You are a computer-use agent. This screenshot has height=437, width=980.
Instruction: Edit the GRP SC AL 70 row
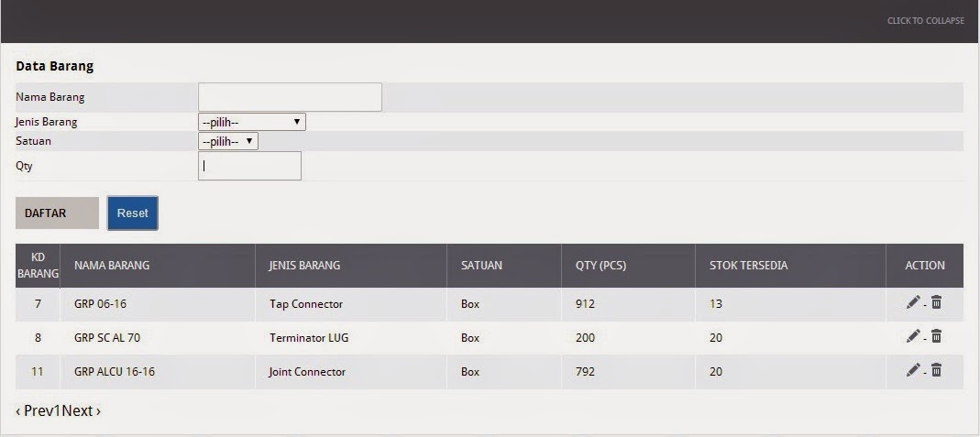(x=913, y=336)
